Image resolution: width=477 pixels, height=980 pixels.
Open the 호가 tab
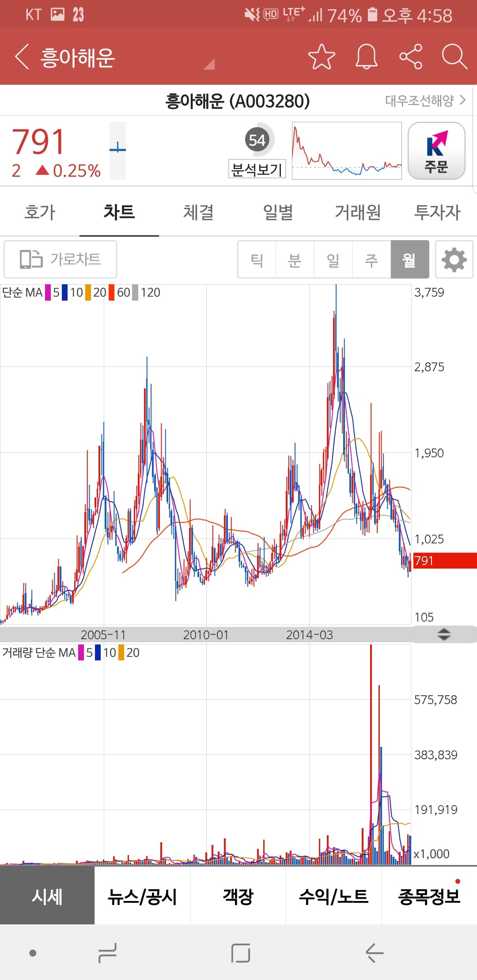click(x=40, y=212)
